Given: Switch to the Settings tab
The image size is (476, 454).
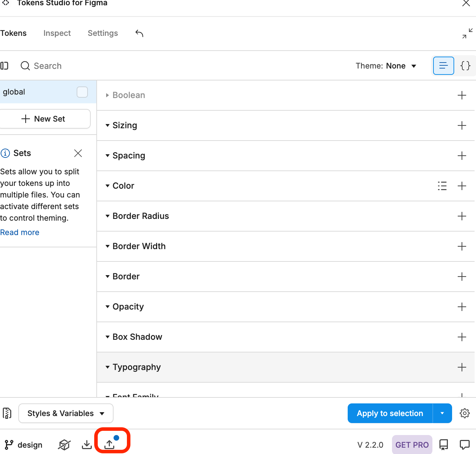Looking at the screenshot, I should pos(103,33).
